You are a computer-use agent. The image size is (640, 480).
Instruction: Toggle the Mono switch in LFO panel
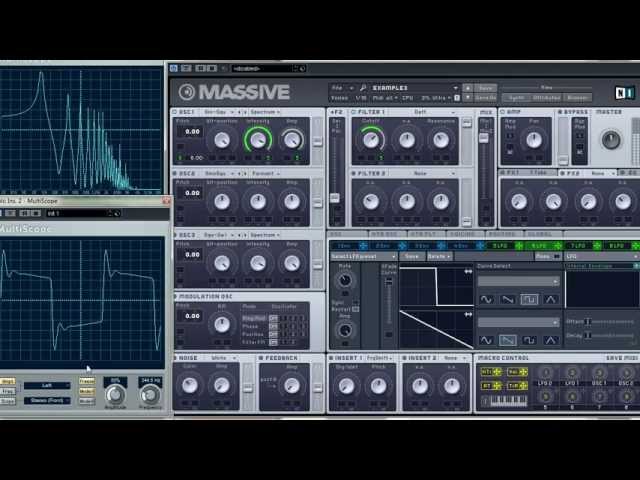[557, 256]
